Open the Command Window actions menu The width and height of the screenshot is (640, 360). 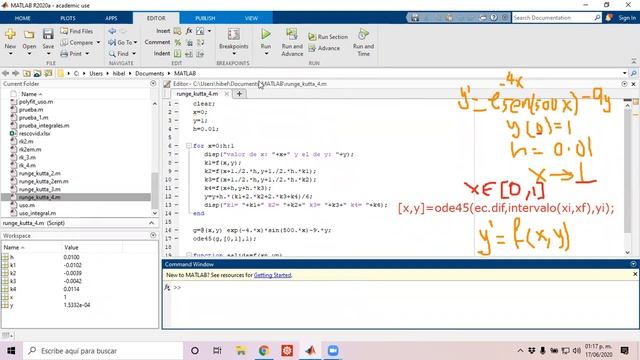(633, 264)
